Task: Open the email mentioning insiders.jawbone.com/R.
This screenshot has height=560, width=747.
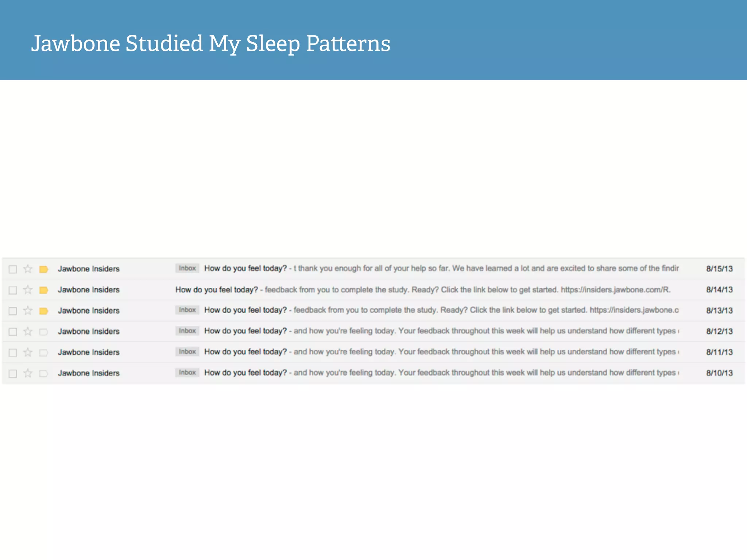Action: coord(373,290)
